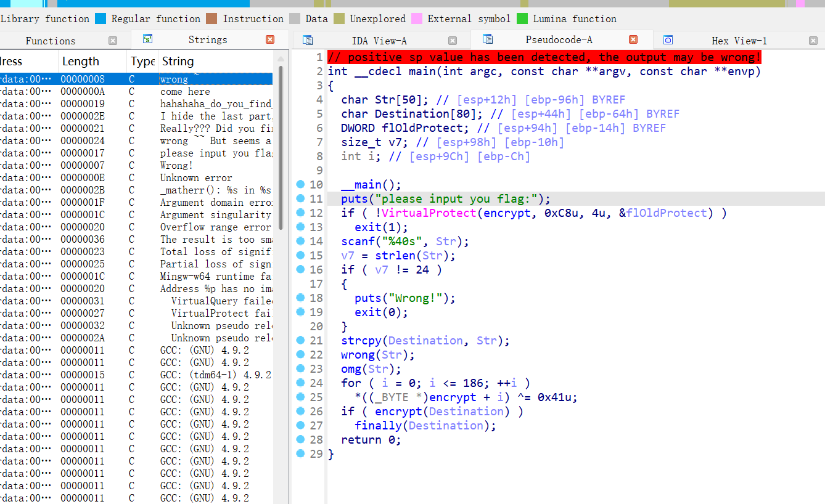Click VirtualProtect call in the pseudocode
This screenshot has height=504, width=825.
click(429, 213)
